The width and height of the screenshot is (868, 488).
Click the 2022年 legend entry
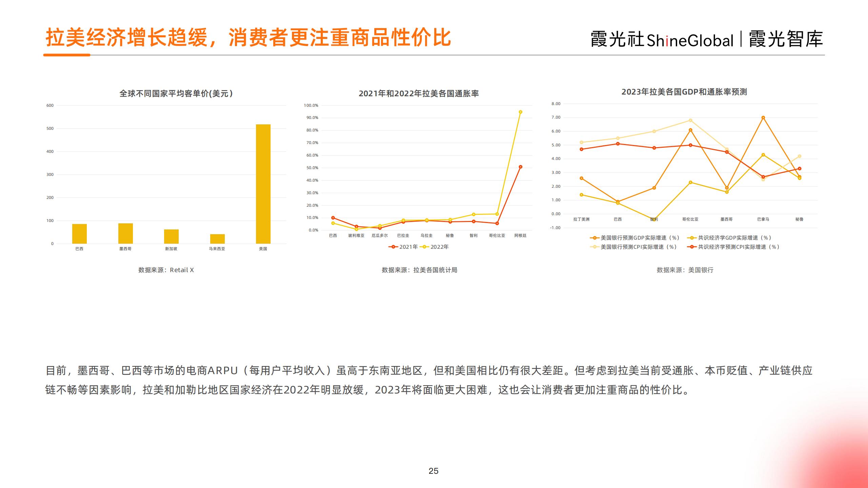[x=434, y=247]
